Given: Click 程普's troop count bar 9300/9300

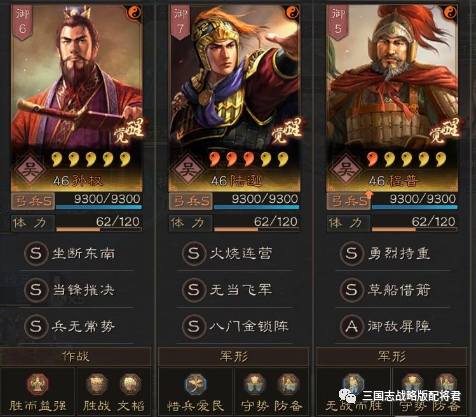Looking at the screenshot, I should [x=414, y=201].
